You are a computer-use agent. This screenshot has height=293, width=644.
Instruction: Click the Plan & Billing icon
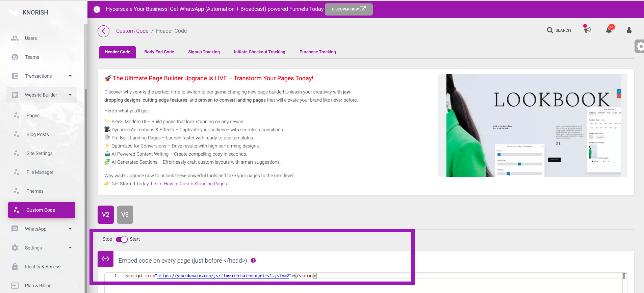pyautogui.click(x=15, y=286)
